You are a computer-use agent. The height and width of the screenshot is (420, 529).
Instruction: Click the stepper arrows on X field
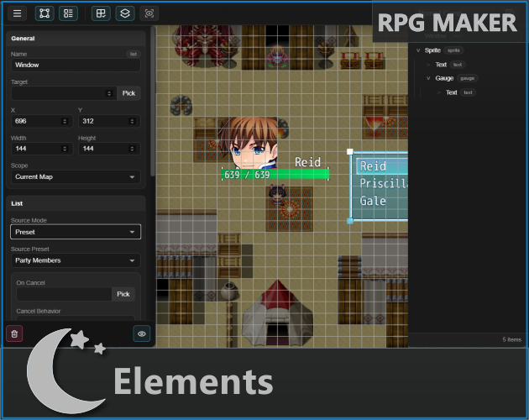click(65, 121)
